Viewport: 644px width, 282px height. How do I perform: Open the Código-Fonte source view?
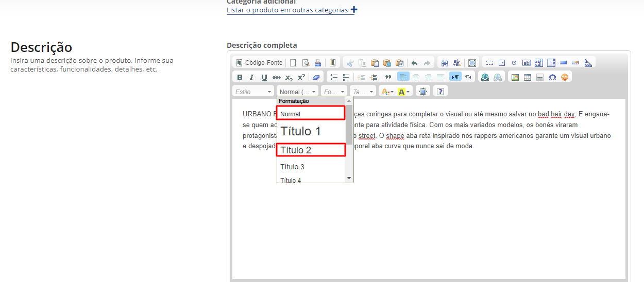pyautogui.click(x=260, y=63)
